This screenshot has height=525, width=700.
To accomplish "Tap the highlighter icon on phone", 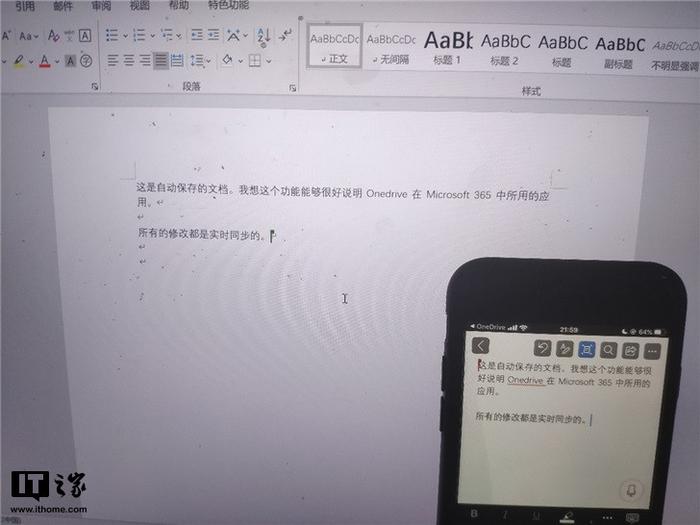I will click(x=567, y=517).
